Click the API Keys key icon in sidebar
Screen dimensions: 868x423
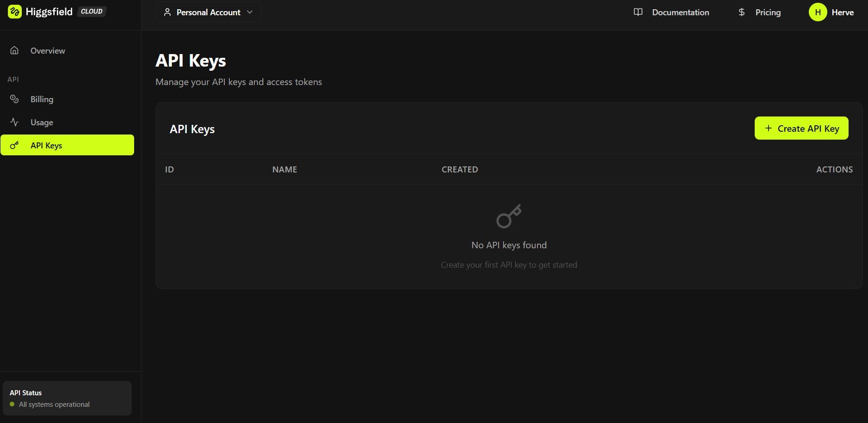(x=14, y=145)
